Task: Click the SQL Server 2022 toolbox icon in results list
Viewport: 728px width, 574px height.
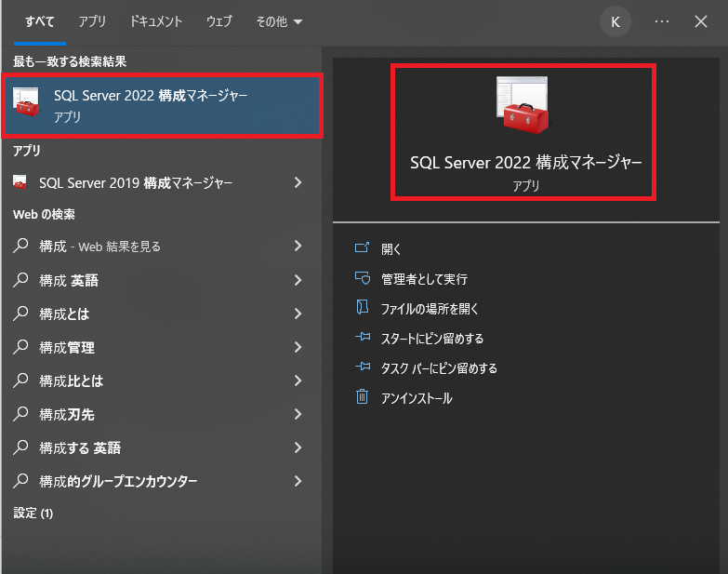Action: coord(26,101)
